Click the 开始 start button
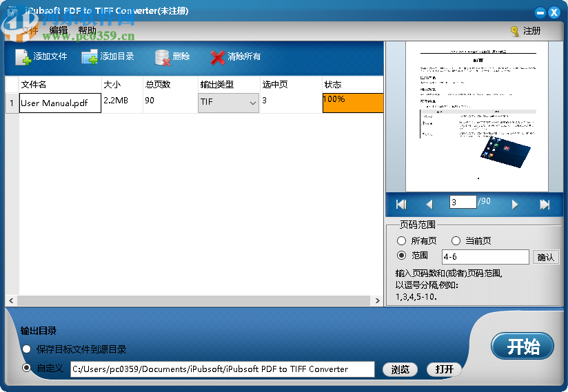Viewport: 568px width, 392px height. pyautogui.click(x=523, y=346)
